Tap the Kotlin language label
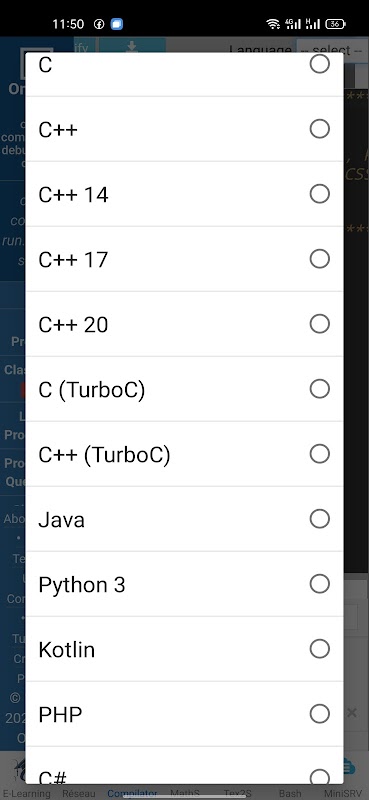Image resolution: width=369 pixels, height=800 pixels. (x=66, y=649)
